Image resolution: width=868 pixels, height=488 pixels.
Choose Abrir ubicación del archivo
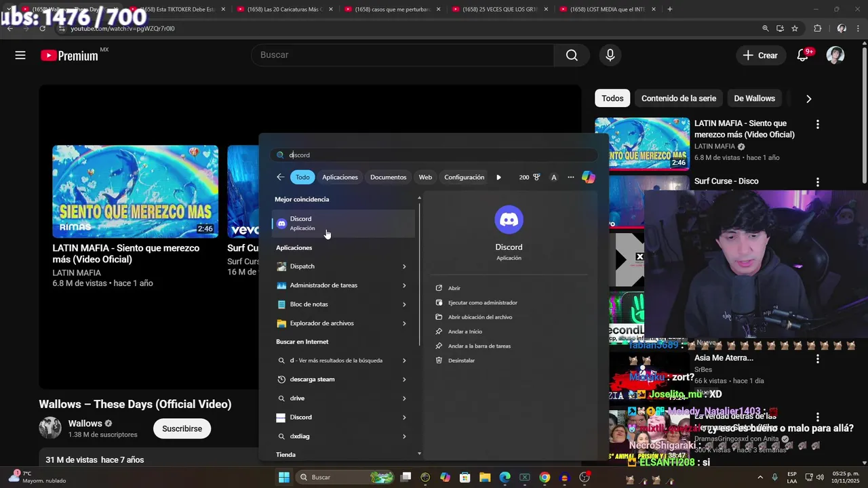click(473, 317)
